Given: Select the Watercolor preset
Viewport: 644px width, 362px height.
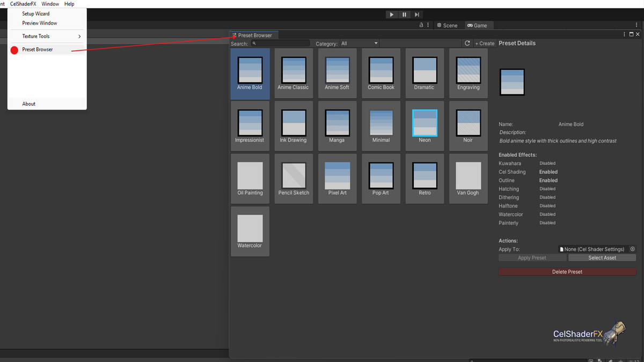Looking at the screenshot, I should click(250, 232).
